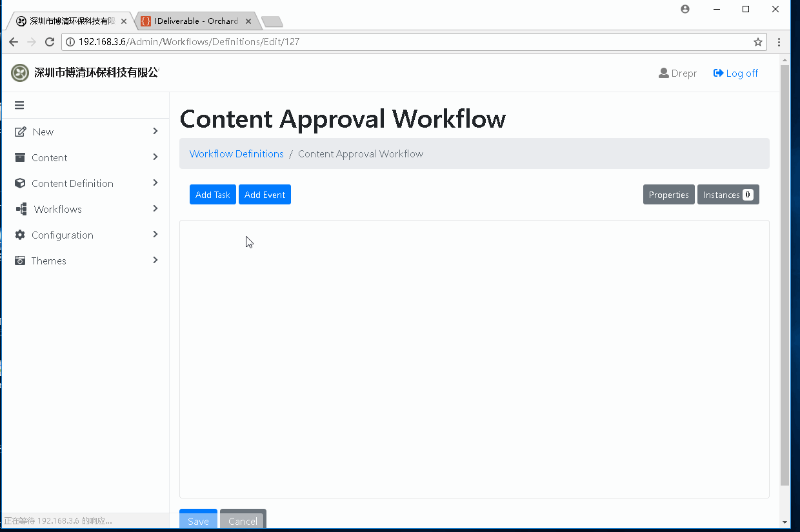
Task: Open the Configuration gear icon
Action: (21, 235)
